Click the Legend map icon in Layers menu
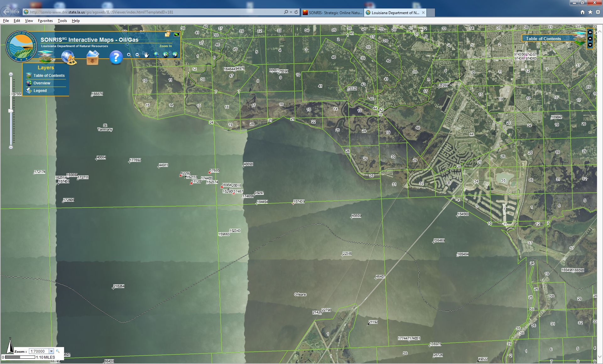603x364 pixels. tap(29, 91)
